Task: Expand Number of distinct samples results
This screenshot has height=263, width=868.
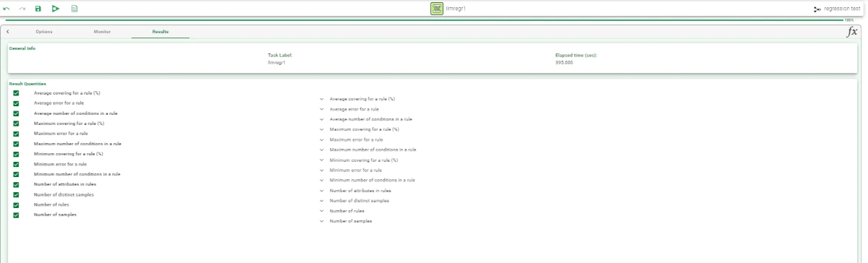Action: [x=322, y=200]
